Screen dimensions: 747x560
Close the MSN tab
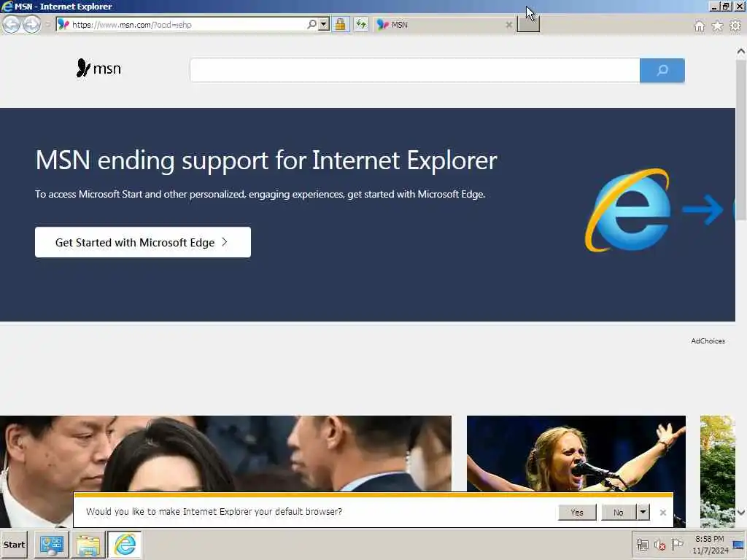pyautogui.click(x=508, y=25)
